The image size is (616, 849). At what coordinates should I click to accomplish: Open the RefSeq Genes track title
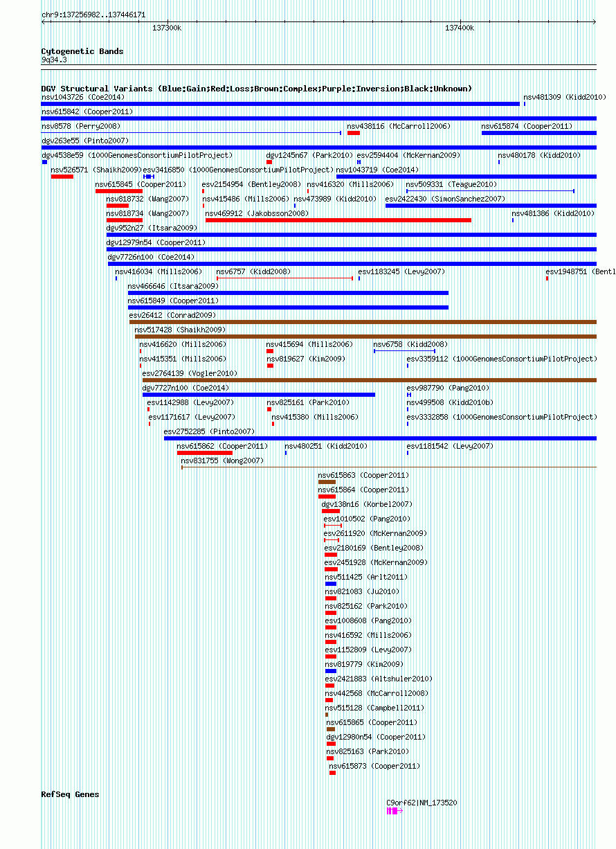pos(70,794)
